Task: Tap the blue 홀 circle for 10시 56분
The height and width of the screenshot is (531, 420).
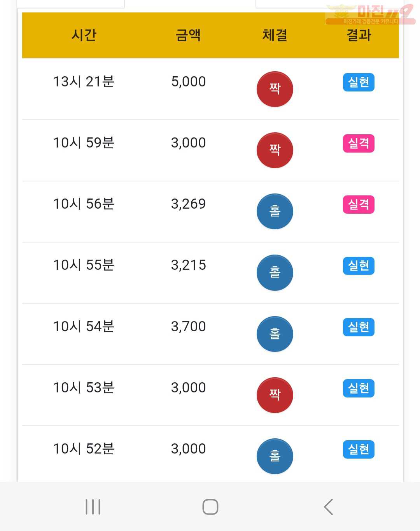Action: [275, 211]
